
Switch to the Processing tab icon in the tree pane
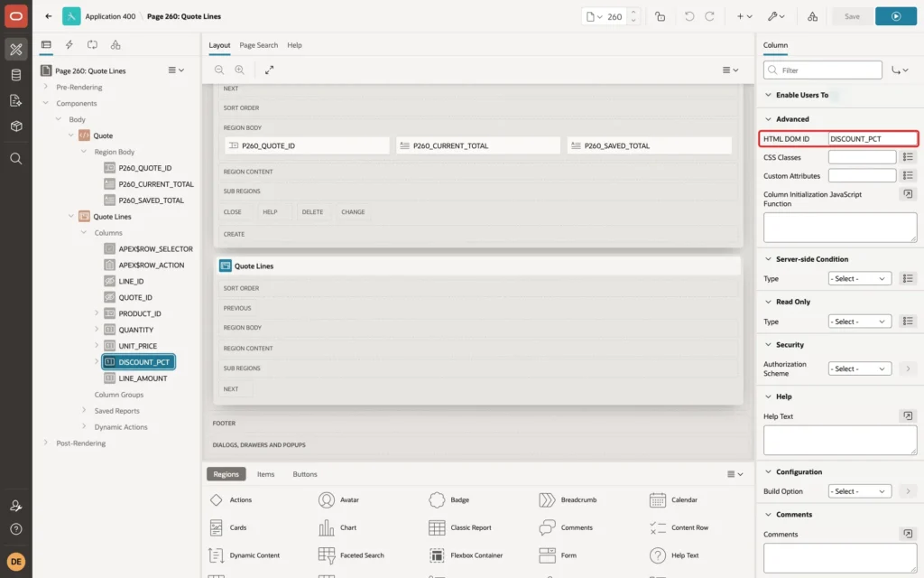92,45
